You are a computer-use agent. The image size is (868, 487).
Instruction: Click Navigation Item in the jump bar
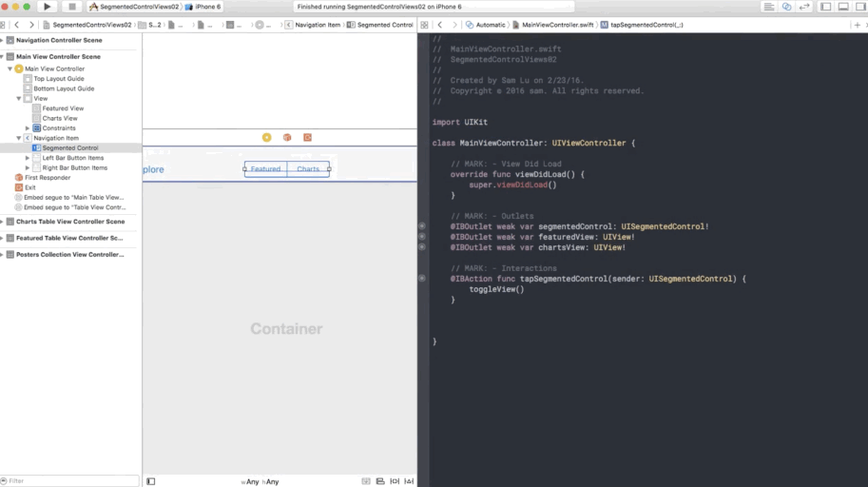pos(313,25)
